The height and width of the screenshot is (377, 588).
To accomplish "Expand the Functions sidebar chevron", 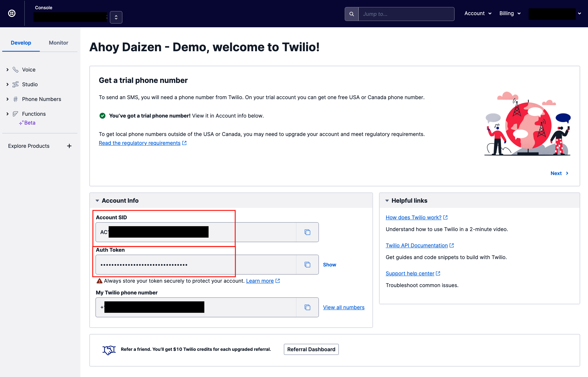I will click(x=7, y=114).
